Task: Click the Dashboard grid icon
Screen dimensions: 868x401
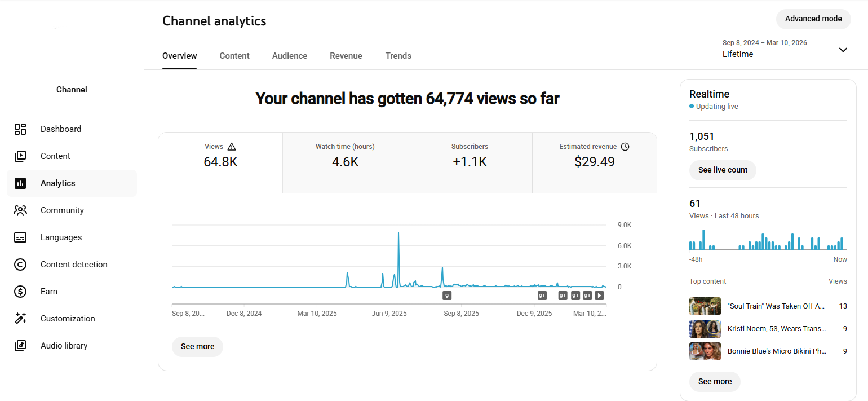Action: 20,129
